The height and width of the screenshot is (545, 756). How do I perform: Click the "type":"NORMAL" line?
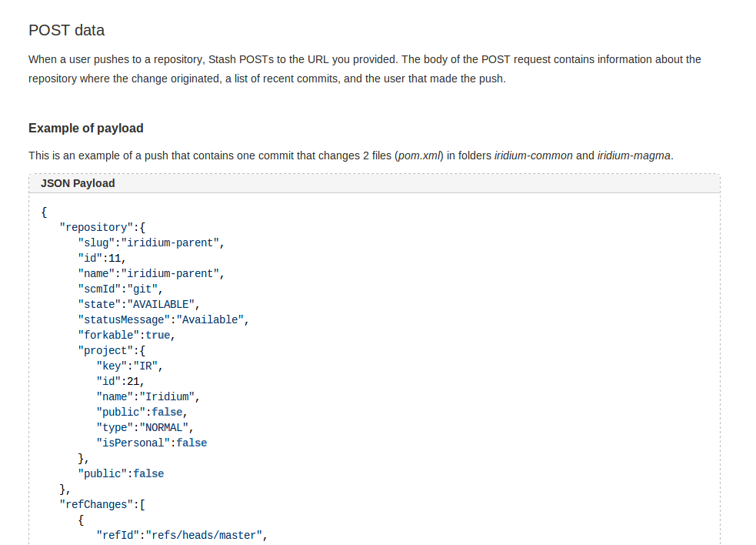click(x=145, y=427)
